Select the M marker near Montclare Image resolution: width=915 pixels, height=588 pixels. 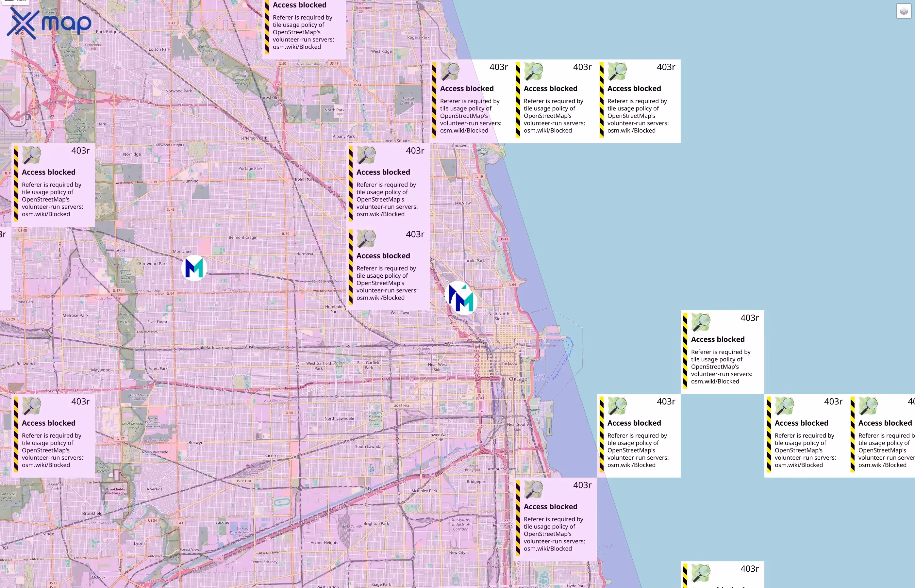point(194,268)
